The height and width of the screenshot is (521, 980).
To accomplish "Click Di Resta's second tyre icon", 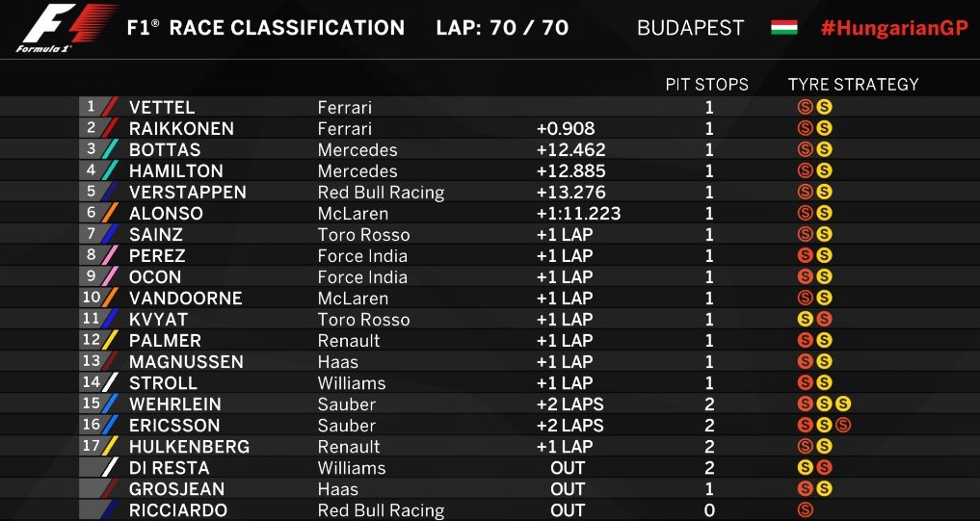I will (x=825, y=468).
